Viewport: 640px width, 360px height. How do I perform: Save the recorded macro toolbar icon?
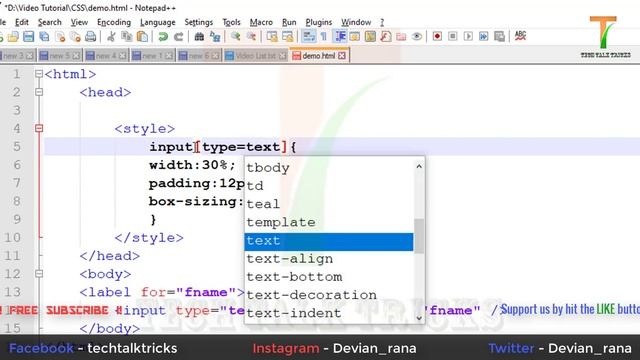pyautogui.click(x=500, y=37)
